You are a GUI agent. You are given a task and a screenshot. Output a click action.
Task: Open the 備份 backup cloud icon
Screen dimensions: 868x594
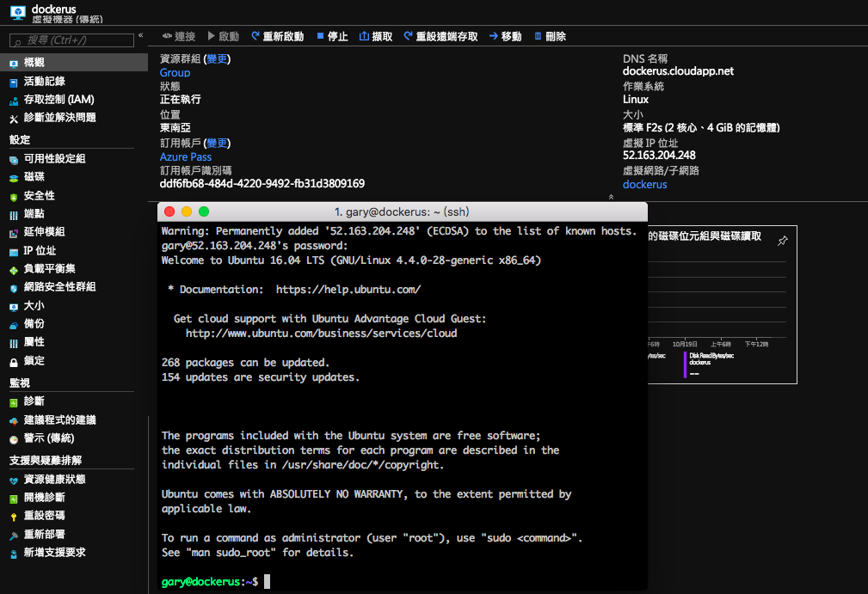coord(14,325)
